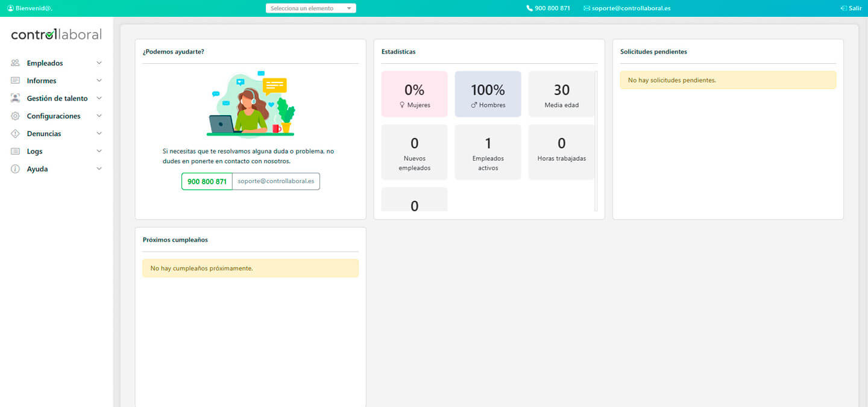Open the Empleados sidebar menu
Screen dimensions: 868x407
point(57,63)
